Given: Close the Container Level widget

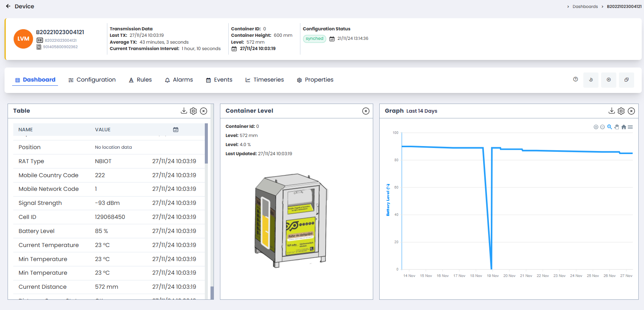Looking at the screenshot, I should [x=366, y=111].
